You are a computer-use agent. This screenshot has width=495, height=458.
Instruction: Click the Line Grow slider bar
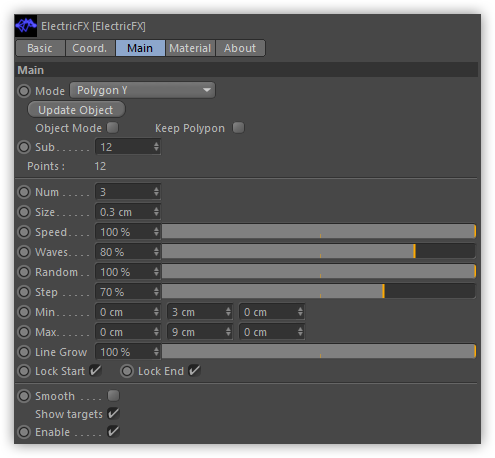319,351
